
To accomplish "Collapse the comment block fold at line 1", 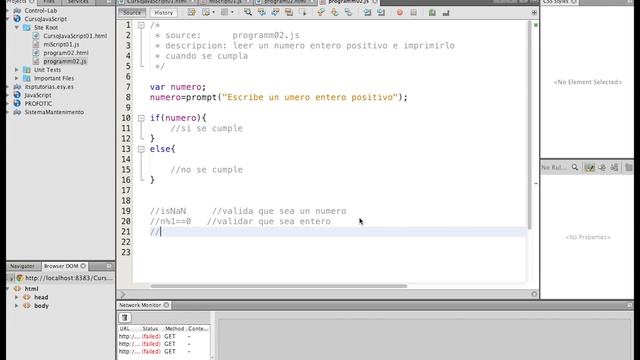I will point(141,25).
